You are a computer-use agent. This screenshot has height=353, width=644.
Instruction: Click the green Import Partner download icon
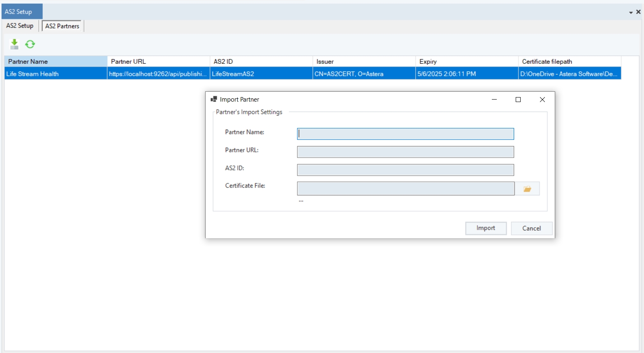[14, 44]
